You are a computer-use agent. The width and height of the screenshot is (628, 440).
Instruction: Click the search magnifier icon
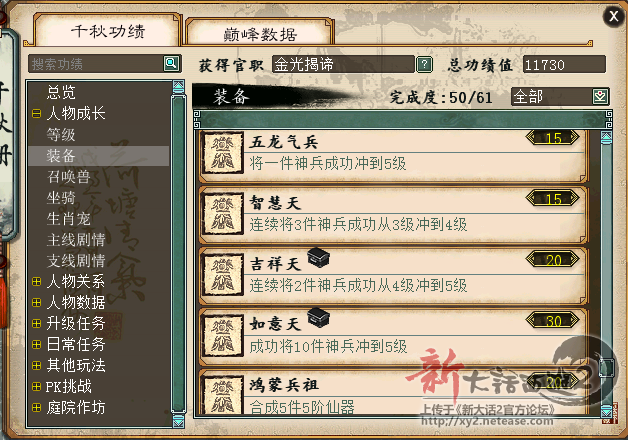pyautogui.click(x=171, y=63)
